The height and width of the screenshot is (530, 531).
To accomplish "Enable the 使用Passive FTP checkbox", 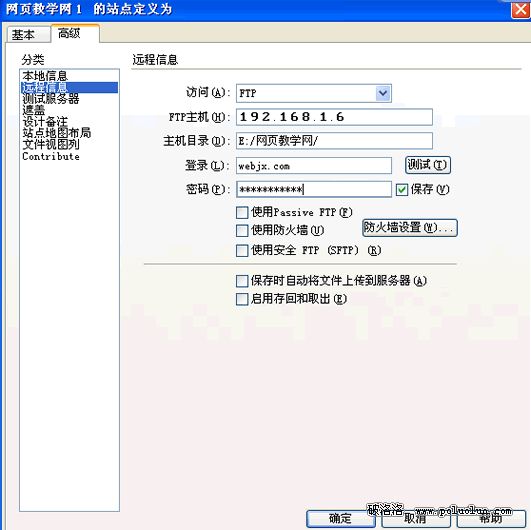I will (x=242, y=213).
